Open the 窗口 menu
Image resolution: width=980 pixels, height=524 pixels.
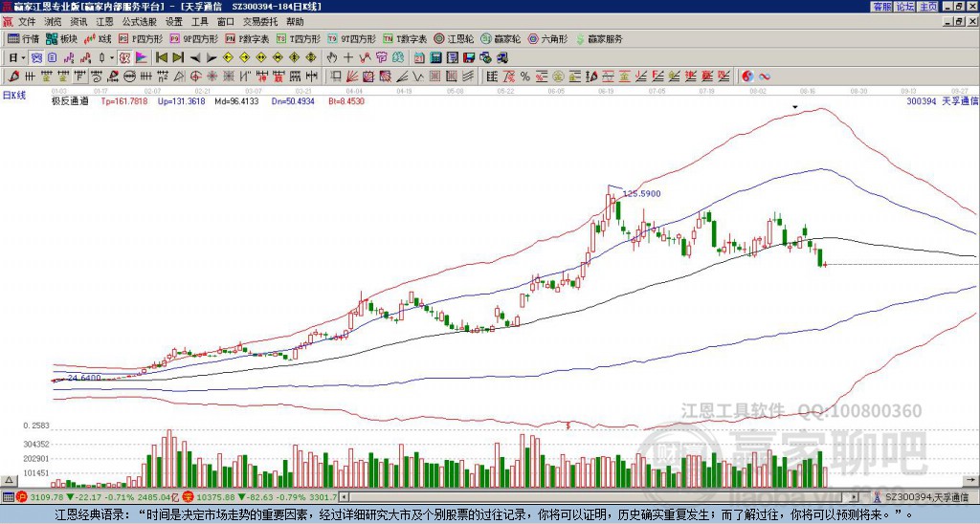(x=226, y=22)
